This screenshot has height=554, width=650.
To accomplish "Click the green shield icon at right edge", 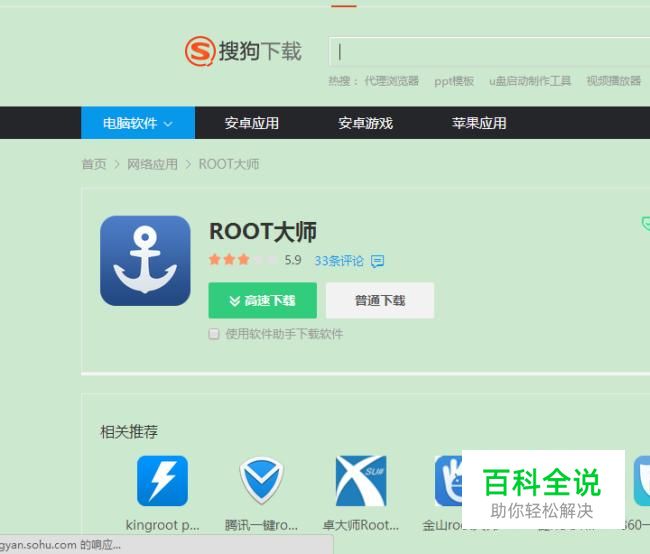I will click(645, 223).
